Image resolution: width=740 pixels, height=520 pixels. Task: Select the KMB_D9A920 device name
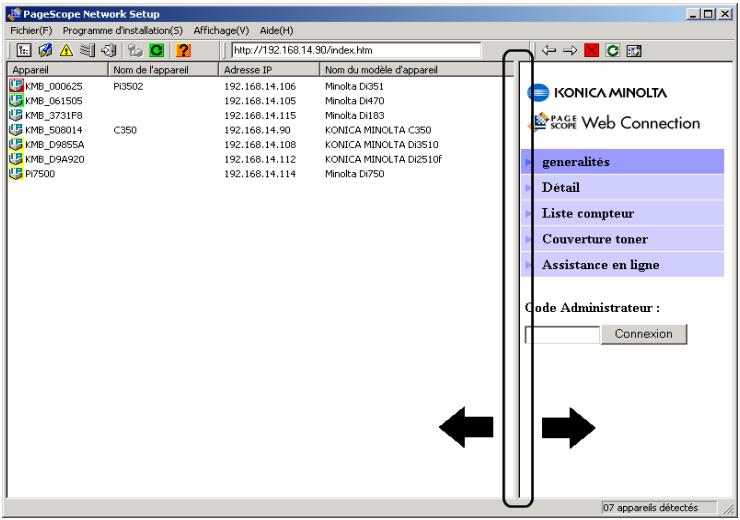pos(55,159)
